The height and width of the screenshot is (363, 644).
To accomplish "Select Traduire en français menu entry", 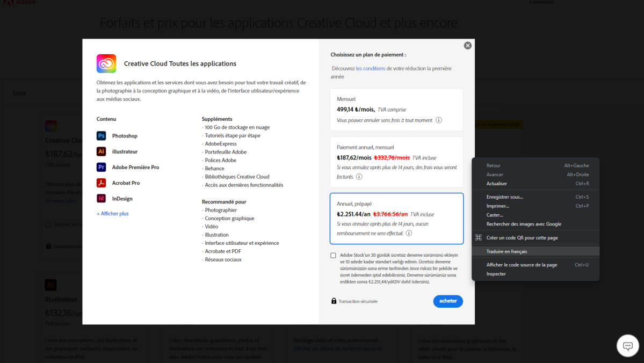I will tap(536, 251).
